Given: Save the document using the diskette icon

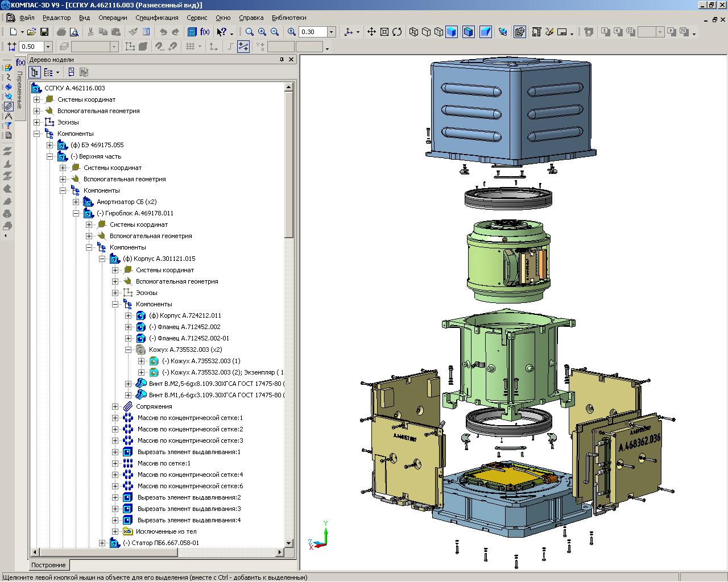Looking at the screenshot, I should click(44, 32).
